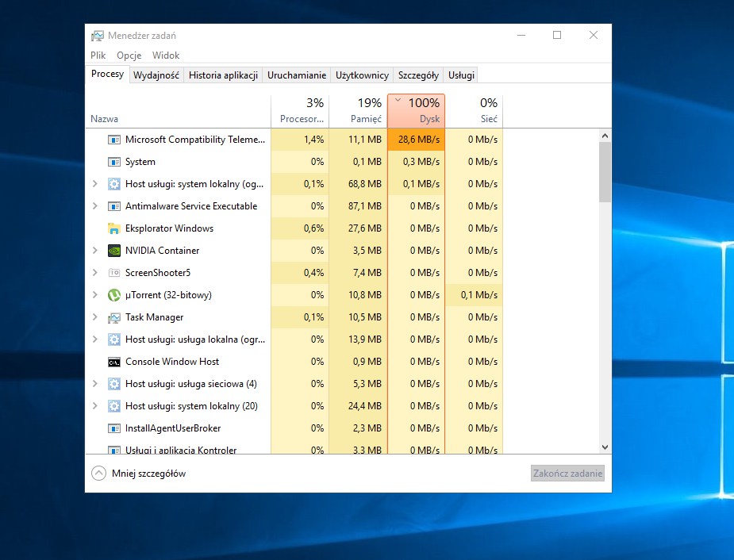Expand ScreenShooter5 process group
The width and height of the screenshot is (734, 560).
coord(95,273)
